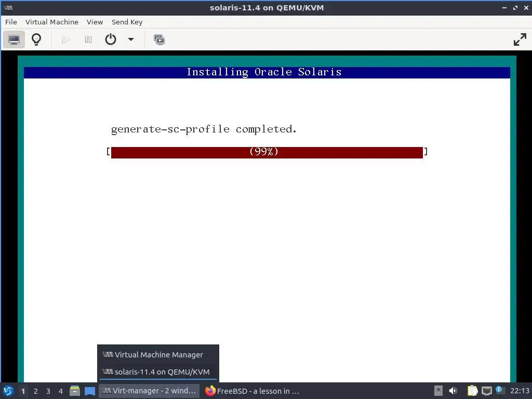Show the graphical console view
This screenshot has width=532, height=399.
pyautogui.click(x=14, y=39)
